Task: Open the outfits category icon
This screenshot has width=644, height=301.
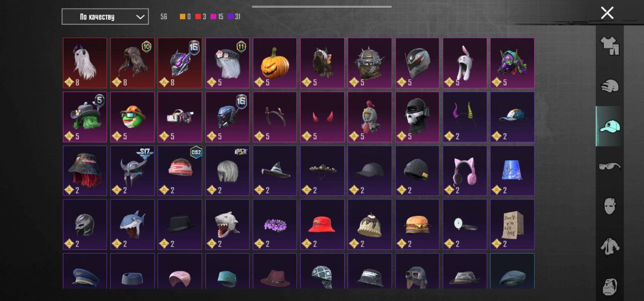Action: pyautogui.click(x=609, y=46)
